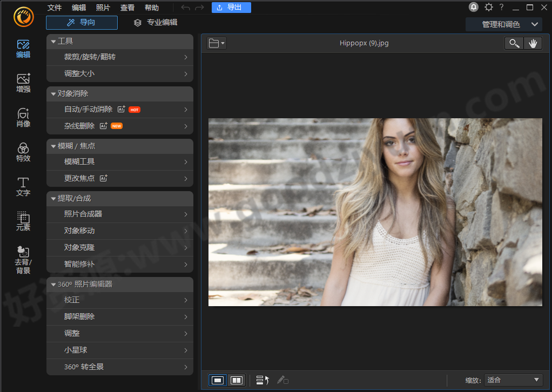Image resolution: width=552 pixels, height=392 pixels.
Task: Select the 文字 (Text) tool icon
Action: click(23, 186)
